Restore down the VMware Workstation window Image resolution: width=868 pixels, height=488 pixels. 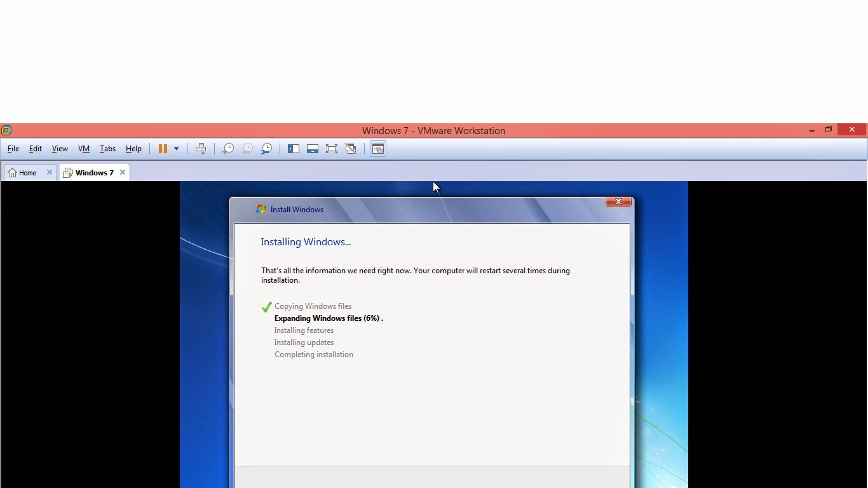pyautogui.click(x=829, y=130)
